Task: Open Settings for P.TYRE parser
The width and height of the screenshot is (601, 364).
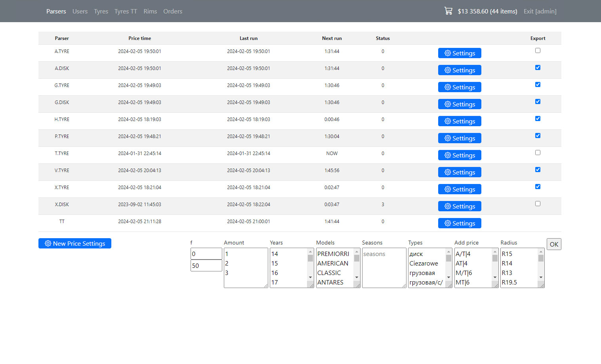Action: click(460, 138)
